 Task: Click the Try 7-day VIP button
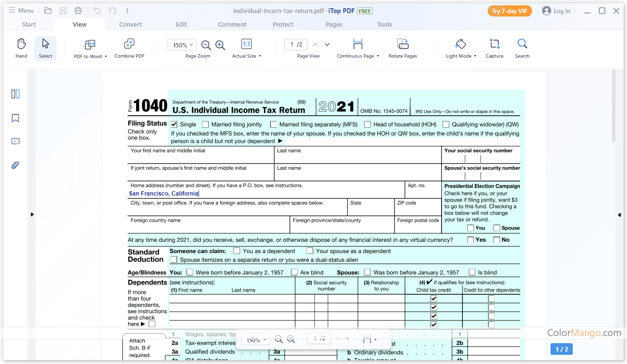tap(509, 11)
